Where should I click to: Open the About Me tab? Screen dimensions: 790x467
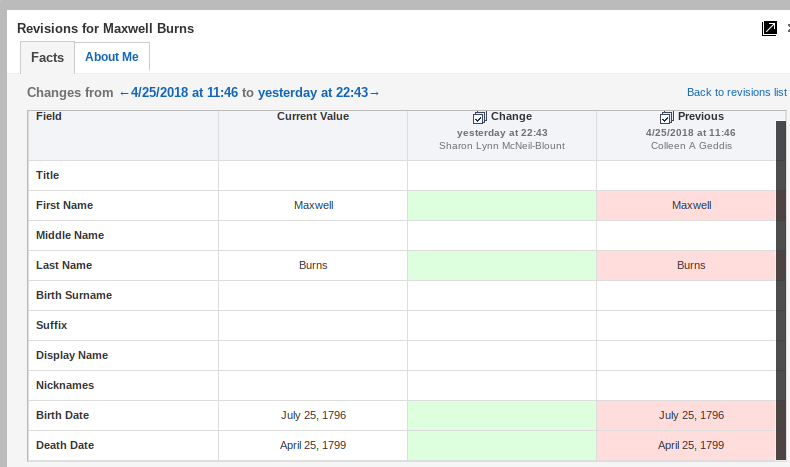(112, 57)
